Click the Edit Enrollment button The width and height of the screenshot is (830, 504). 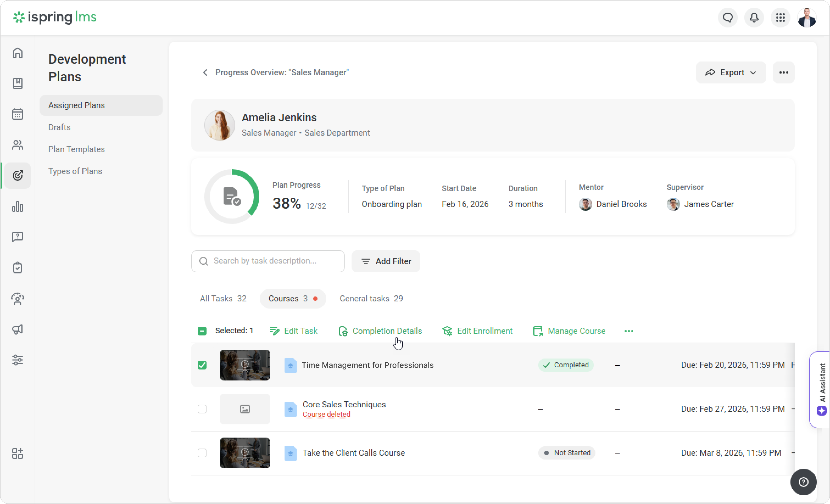click(x=477, y=331)
